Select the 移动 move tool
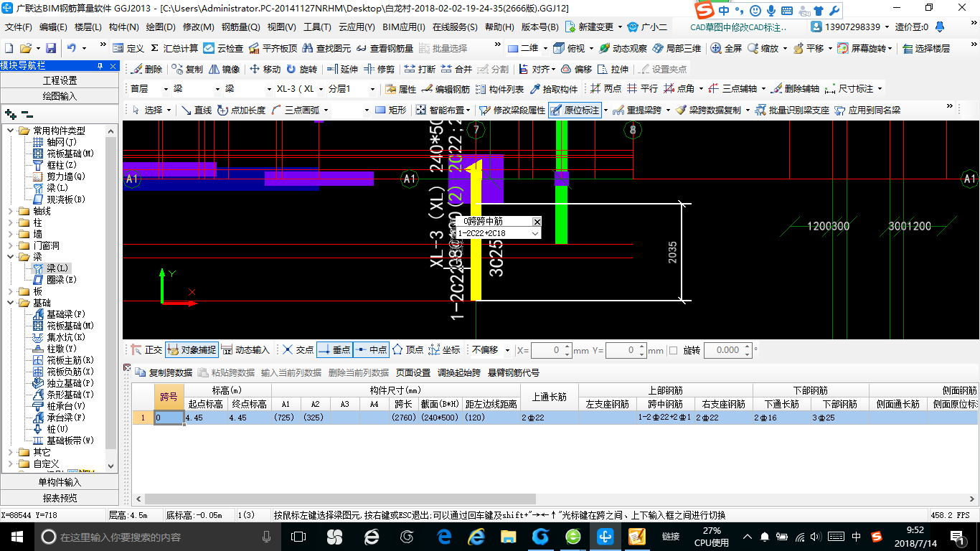The width and height of the screenshot is (980, 551). [x=265, y=70]
